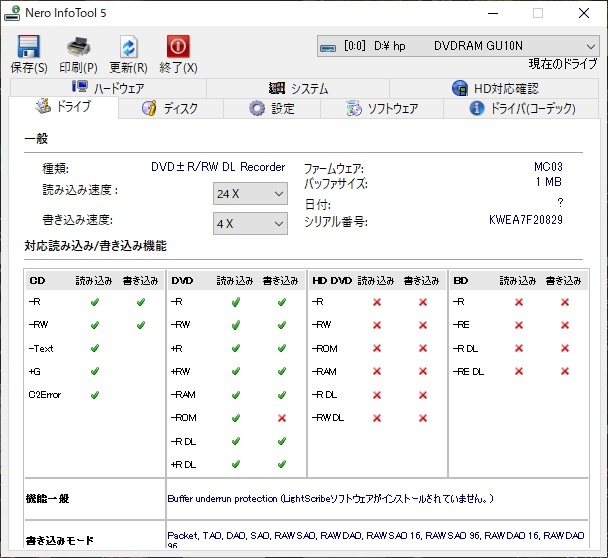The height and width of the screenshot is (558, 608).
Task: Click the settings tab gear icon
Action: click(257, 108)
